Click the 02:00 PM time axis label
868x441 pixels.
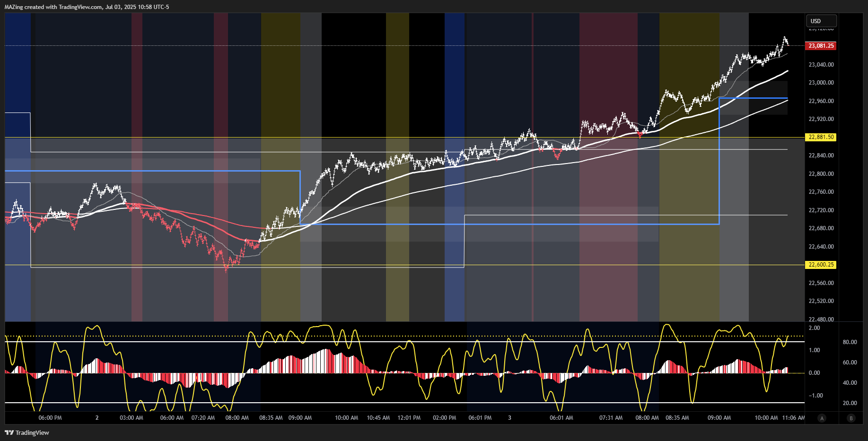[x=445, y=418]
